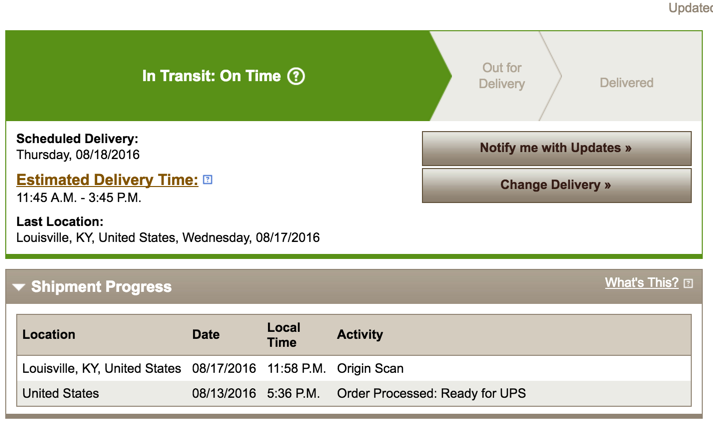This screenshot has height=423, width=713.
Task: Open the Estimated Delivery Time link
Action: tap(107, 180)
